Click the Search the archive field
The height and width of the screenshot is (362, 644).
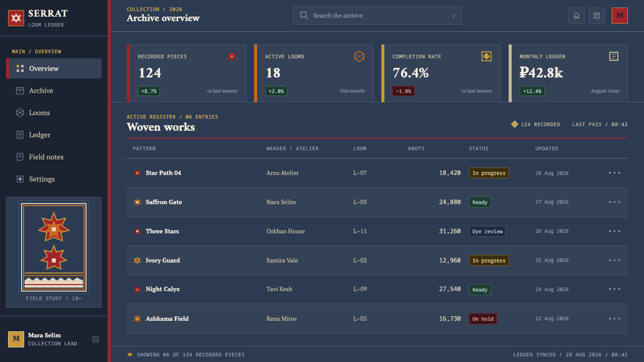pos(377,16)
